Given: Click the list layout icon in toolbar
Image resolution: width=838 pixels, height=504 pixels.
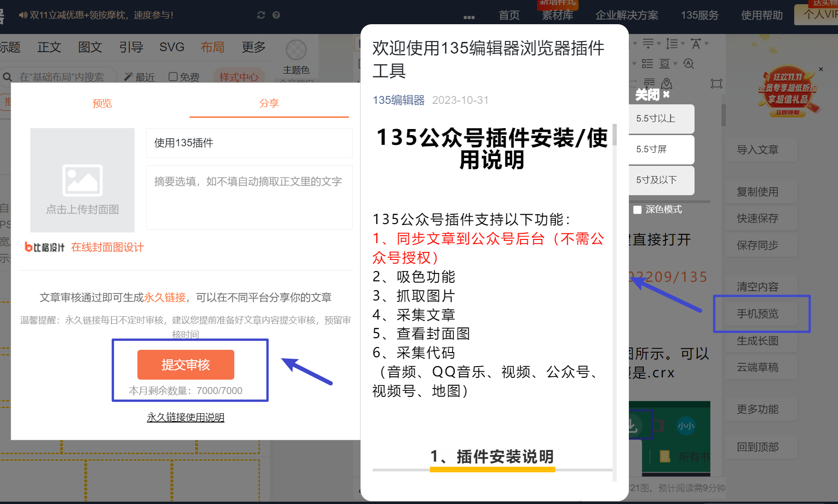Looking at the screenshot, I should coord(647,64).
